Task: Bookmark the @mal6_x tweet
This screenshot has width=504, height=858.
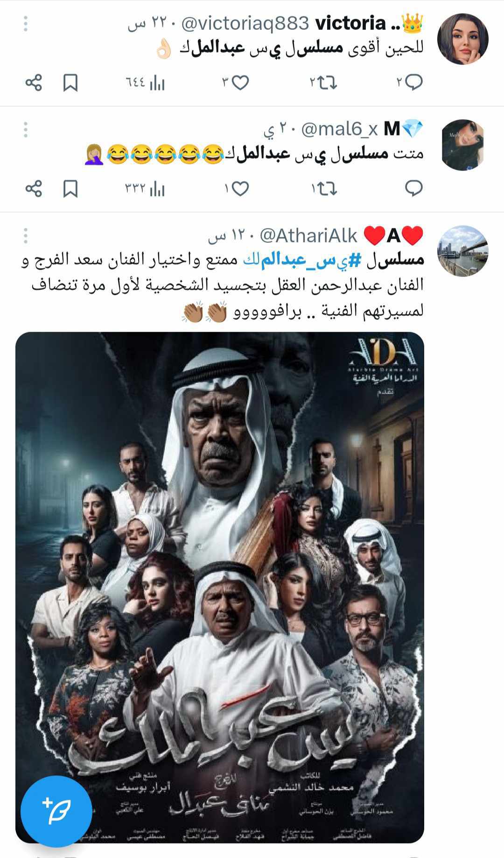Action: 70,189
